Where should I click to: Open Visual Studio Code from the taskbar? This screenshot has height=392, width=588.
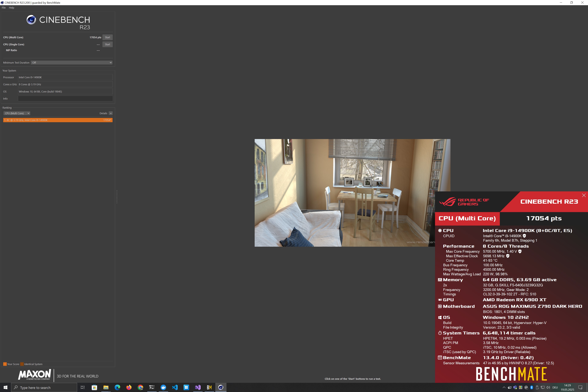(x=175, y=388)
